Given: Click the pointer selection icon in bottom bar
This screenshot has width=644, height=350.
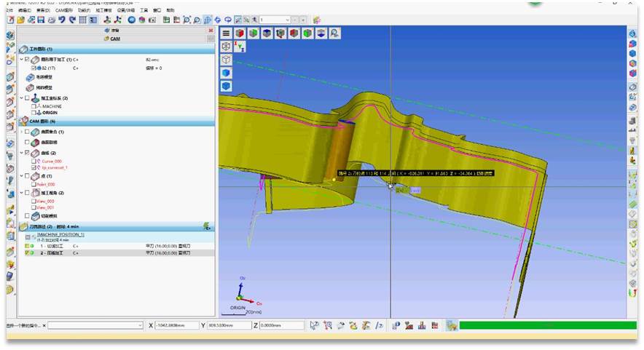Looking at the screenshot, I should point(314,325).
